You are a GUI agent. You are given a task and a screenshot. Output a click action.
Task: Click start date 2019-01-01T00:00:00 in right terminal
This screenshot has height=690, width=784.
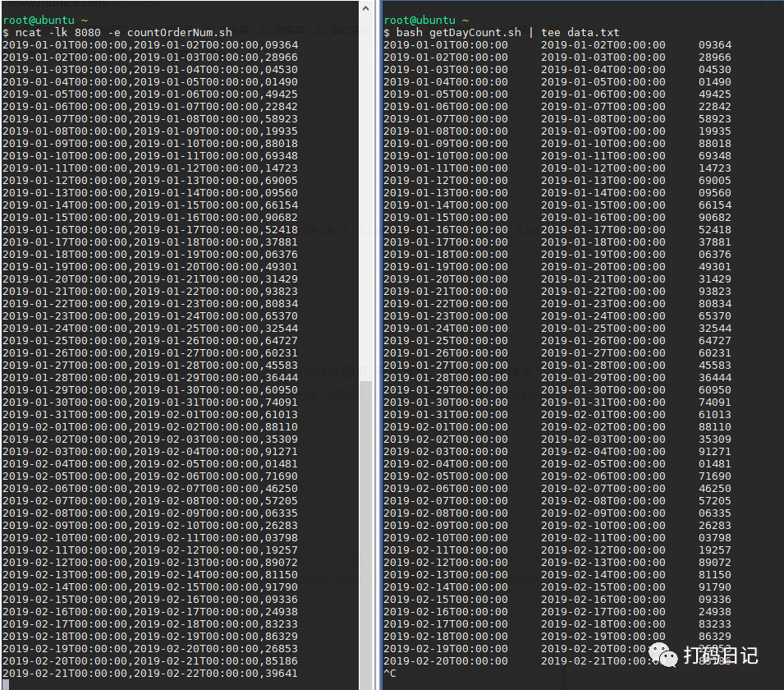446,45
